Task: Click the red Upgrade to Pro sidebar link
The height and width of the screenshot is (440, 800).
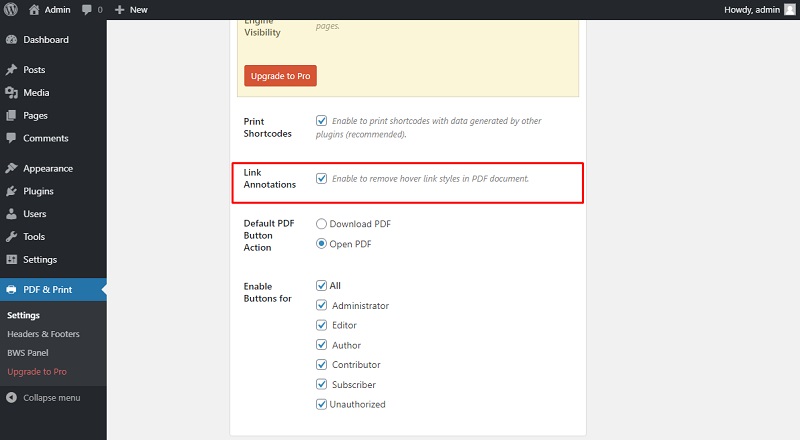Action: click(37, 372)
